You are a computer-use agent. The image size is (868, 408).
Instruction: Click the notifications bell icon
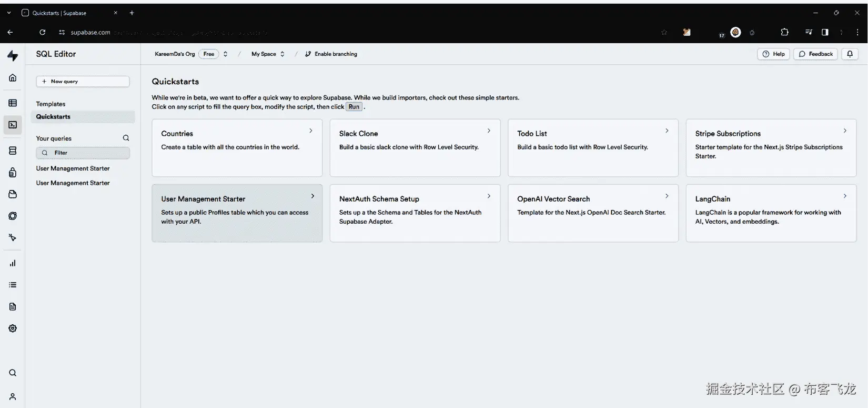point(850,54)
